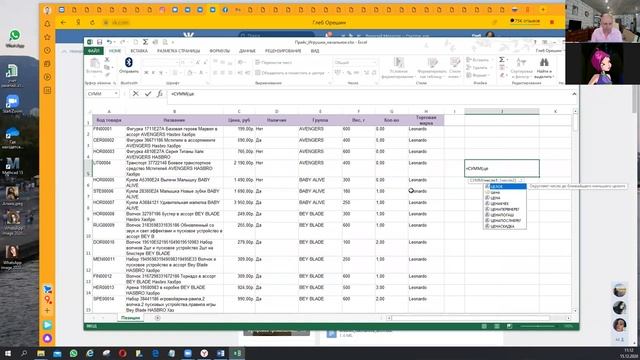The height and width of the screenshot is (360, 640).
Task: Select column J header
Action: pos(502,111)
